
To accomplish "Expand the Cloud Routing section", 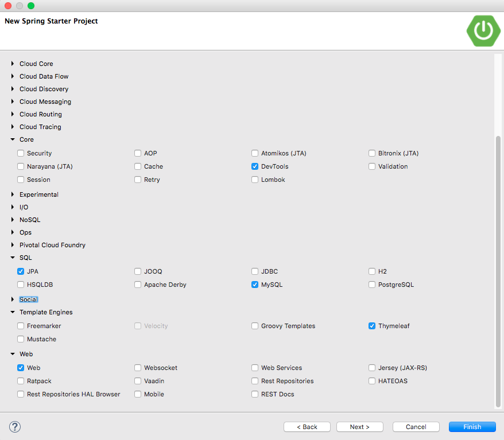I will [13, 114].
